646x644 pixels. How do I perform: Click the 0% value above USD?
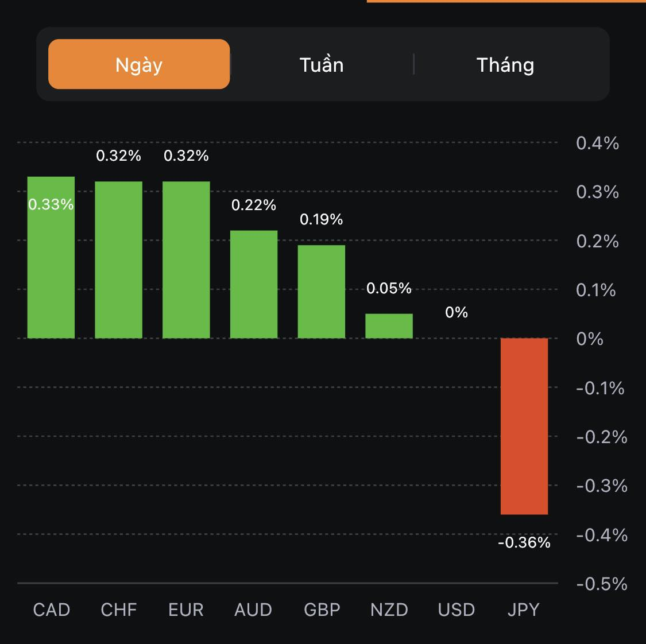click(457, 312)
